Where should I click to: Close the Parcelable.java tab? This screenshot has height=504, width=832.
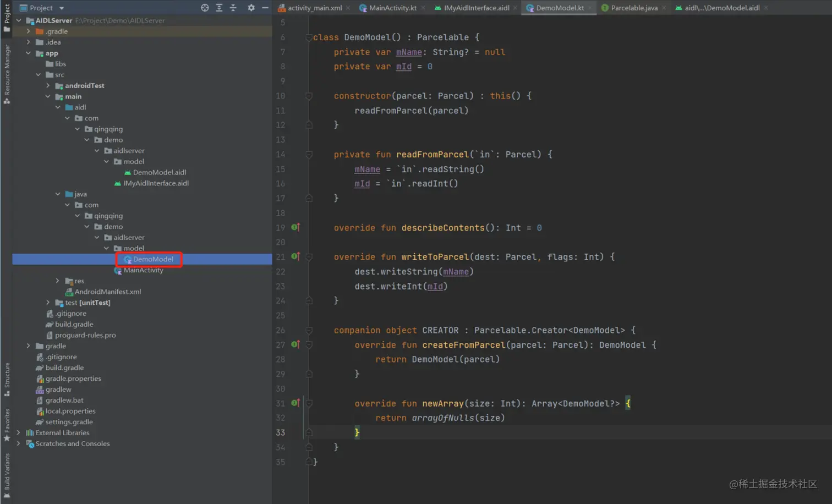coord(664,8)
